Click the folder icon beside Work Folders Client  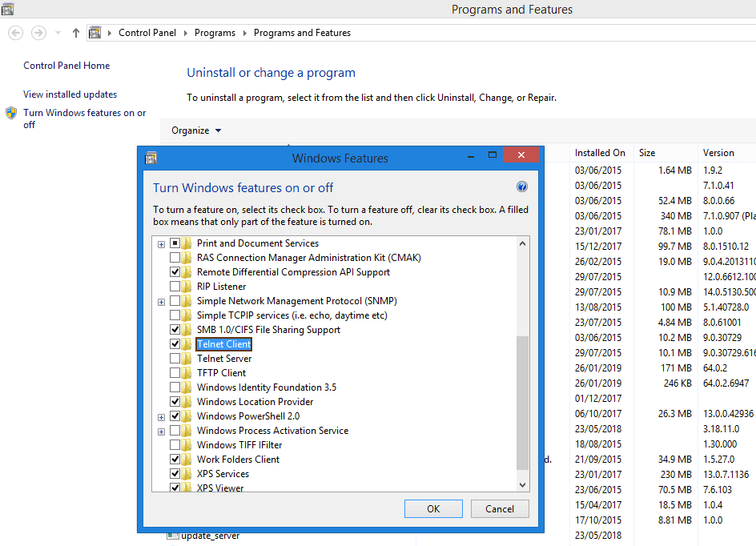coord(187,460)
